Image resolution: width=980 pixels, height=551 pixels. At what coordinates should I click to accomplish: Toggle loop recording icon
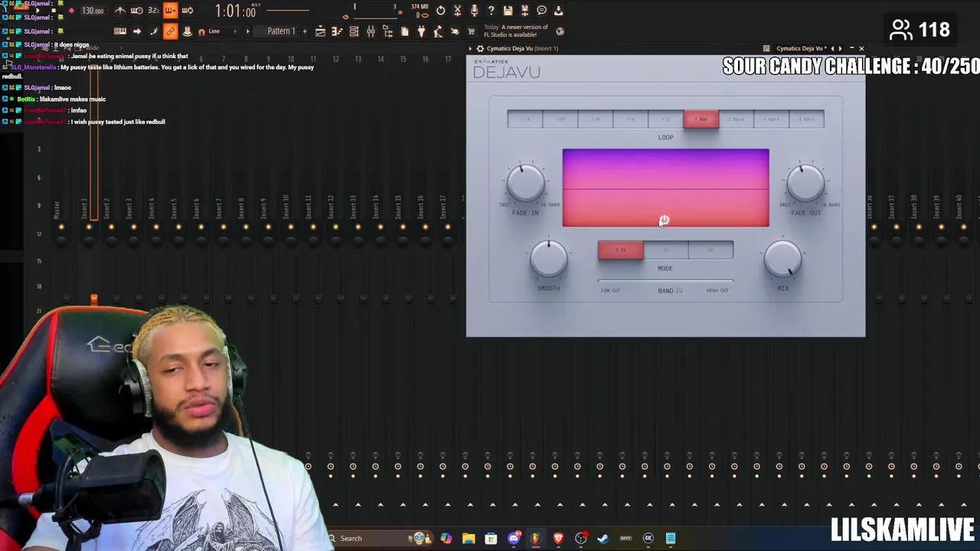188,11
